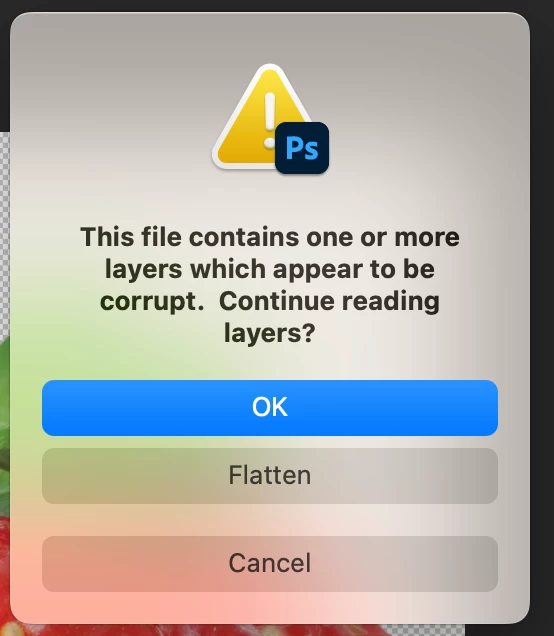Dismiss the dialog with Cancel
Screen dimensions: 554x636
270,564
